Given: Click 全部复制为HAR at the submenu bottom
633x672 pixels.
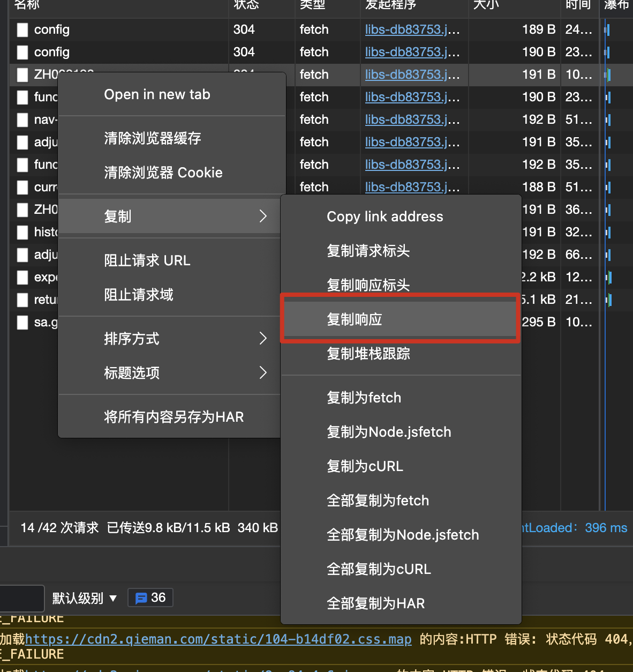Looking at the screenshot, I should pyautogui.click(x=375, y=603).
